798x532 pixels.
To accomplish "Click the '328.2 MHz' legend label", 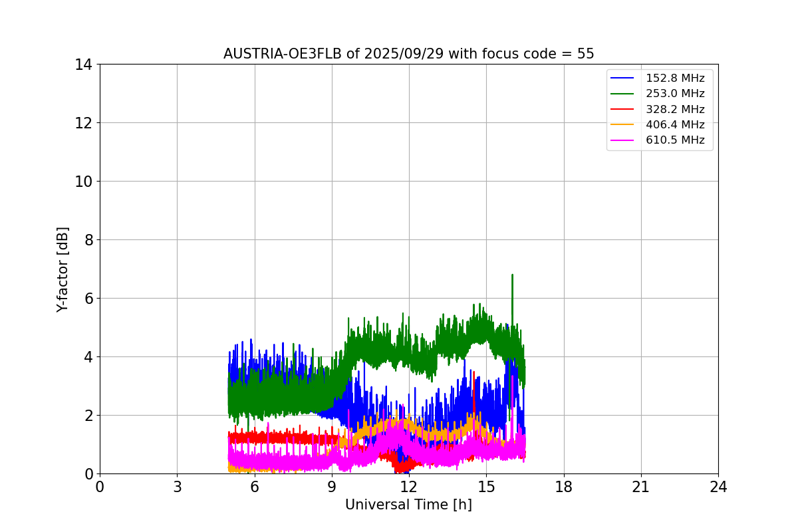I will (x=675, y=109).
